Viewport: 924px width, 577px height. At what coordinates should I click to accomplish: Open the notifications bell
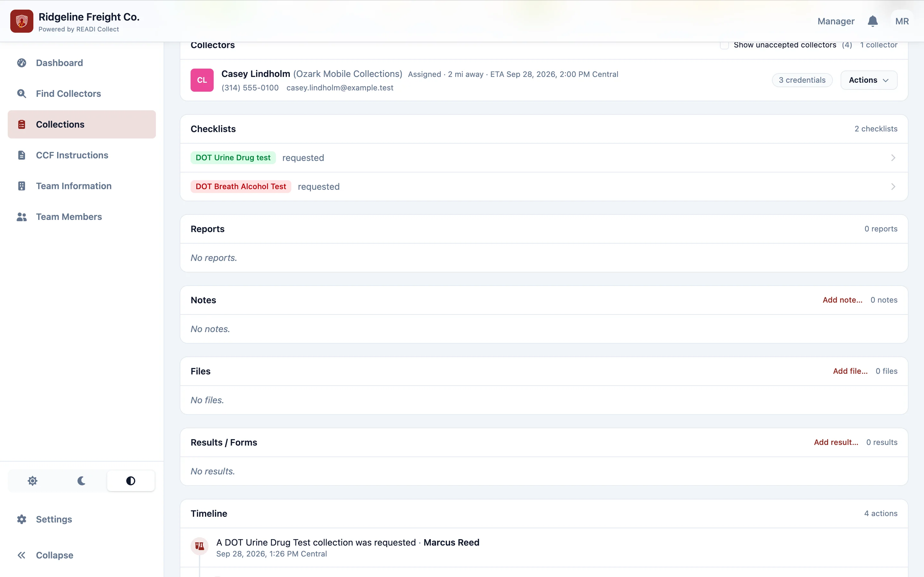872,21
